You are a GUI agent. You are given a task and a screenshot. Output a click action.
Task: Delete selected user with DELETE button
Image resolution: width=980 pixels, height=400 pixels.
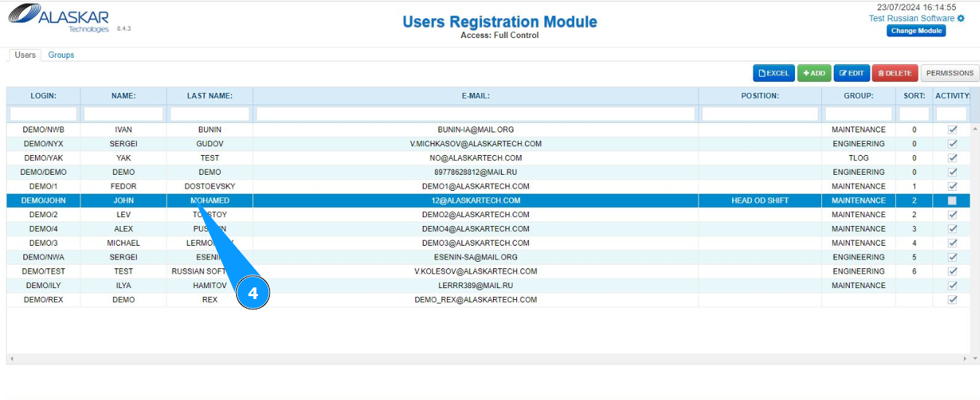895,73
